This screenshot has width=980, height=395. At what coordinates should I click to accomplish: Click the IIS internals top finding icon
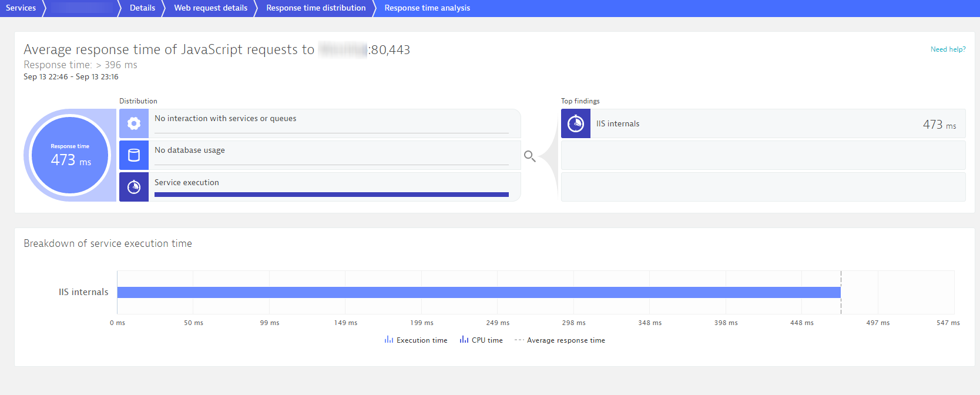pyautogui.click(x=576, y=123)
